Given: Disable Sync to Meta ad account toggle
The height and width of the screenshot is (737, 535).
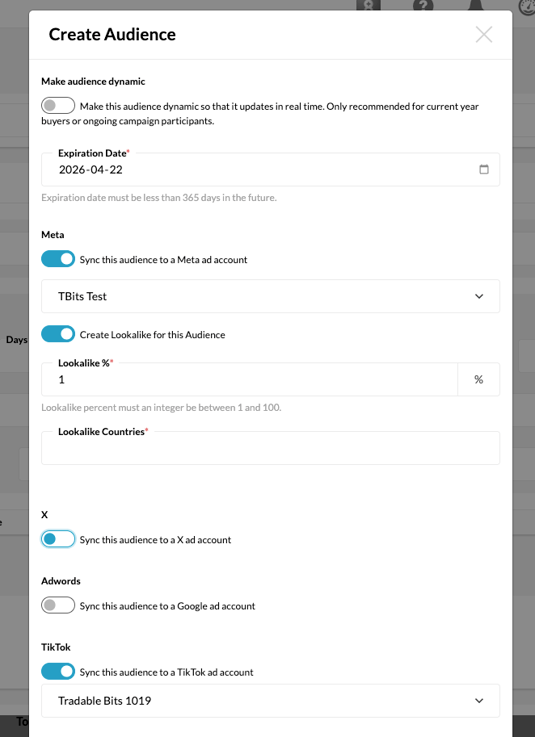Looking at the screenshot, I should [58, 259].
